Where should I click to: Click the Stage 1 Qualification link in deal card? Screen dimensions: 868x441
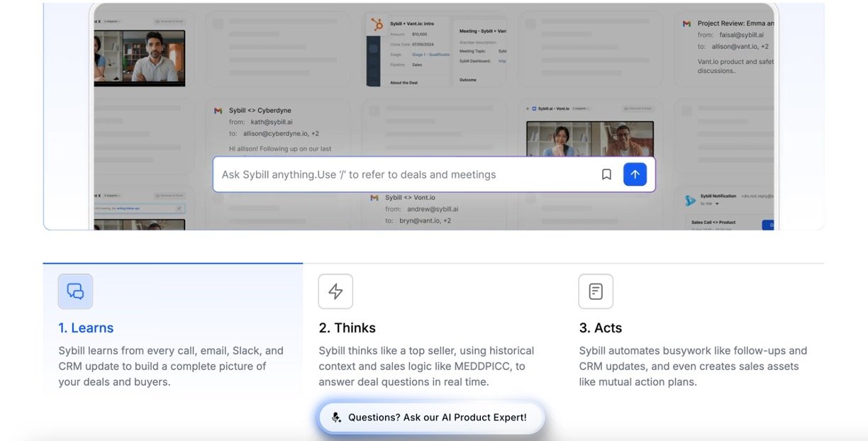point(430,54)
